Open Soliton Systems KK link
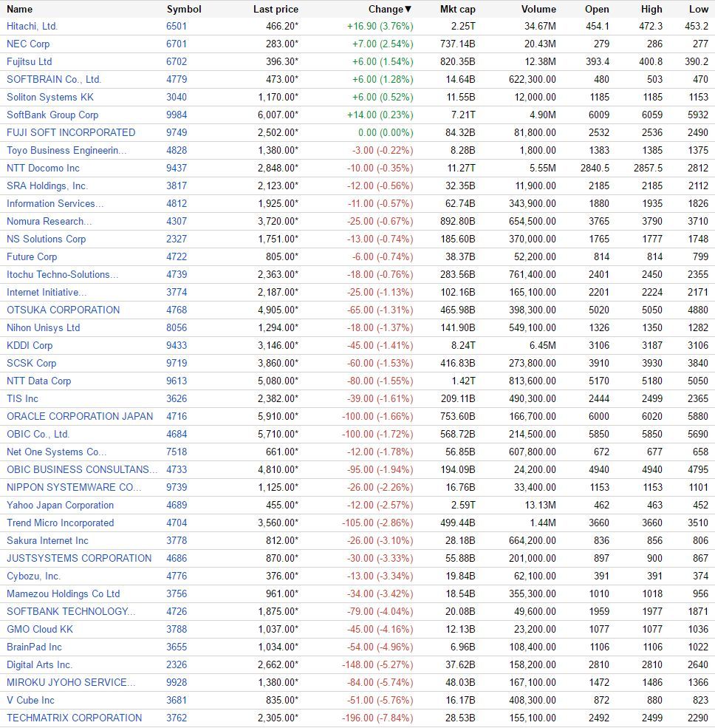 (50, 97)
